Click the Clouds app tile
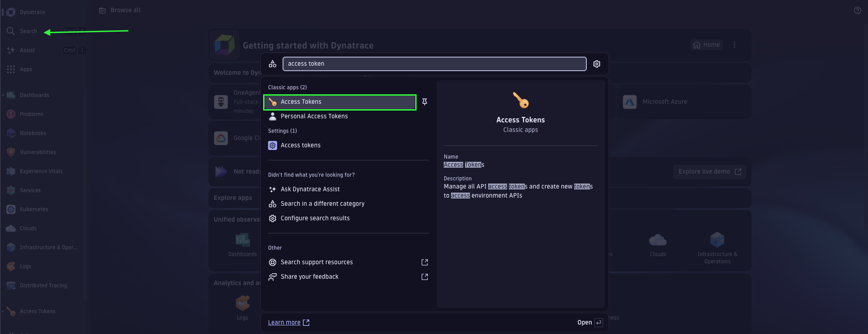Image resolution: width=868 pixels, height=334 pixels. click(658, 245)
